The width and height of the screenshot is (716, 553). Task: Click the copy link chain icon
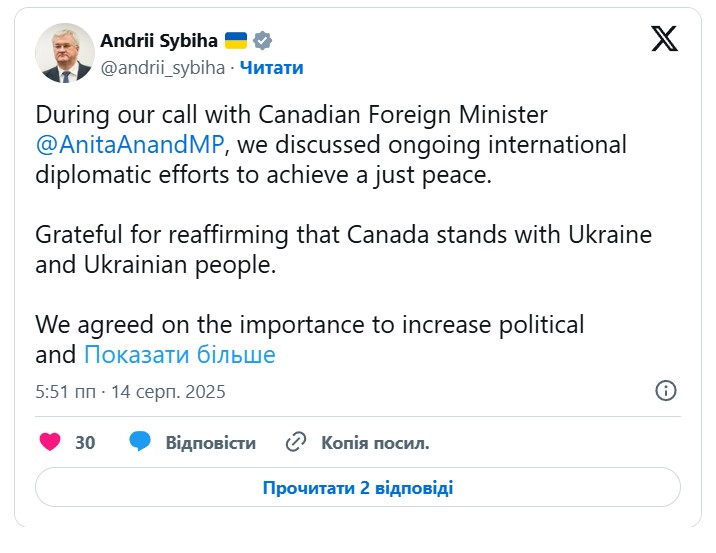[x=295, y=442]
